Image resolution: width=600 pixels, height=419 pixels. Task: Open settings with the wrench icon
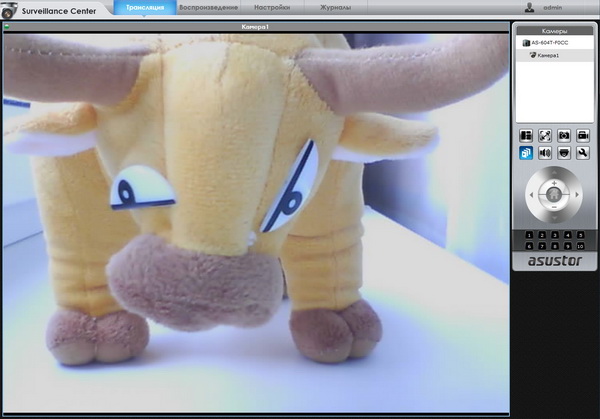coord(583,154)
